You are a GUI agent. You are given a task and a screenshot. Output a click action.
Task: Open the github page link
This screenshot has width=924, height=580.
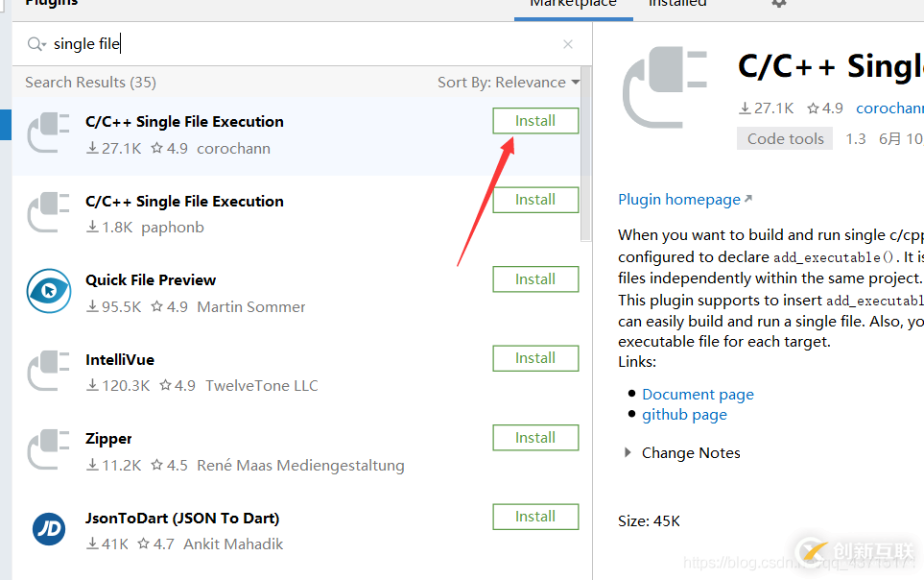click(x=684, y=415)
